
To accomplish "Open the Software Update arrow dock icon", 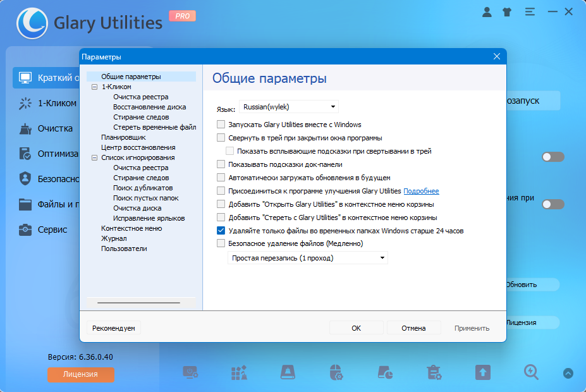I will point(483,372).
